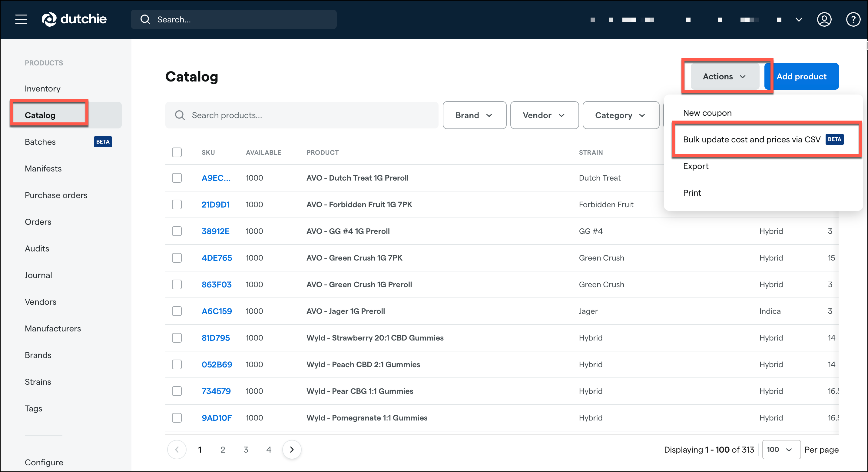Click the global Search field in header
The width and height of the screenshot is (868, 472).
coord(234,20)
